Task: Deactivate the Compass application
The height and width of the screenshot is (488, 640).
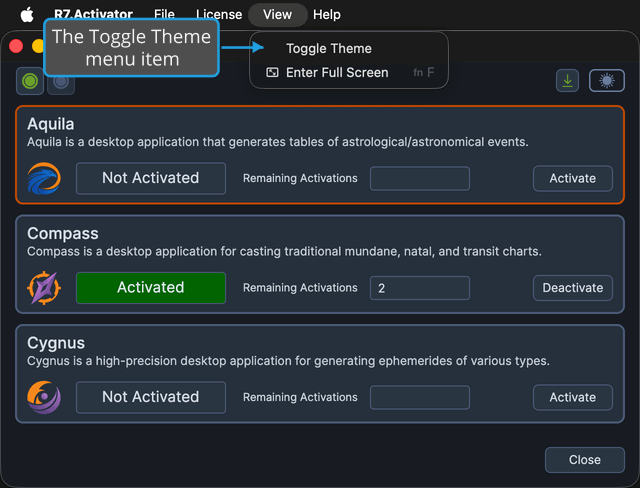Action: point(573,288)
